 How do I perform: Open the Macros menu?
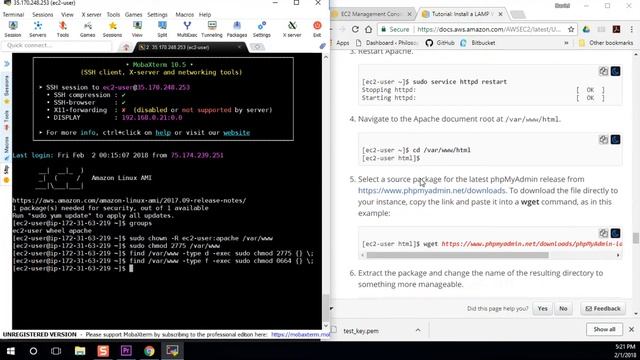click(x=184, y=15)
